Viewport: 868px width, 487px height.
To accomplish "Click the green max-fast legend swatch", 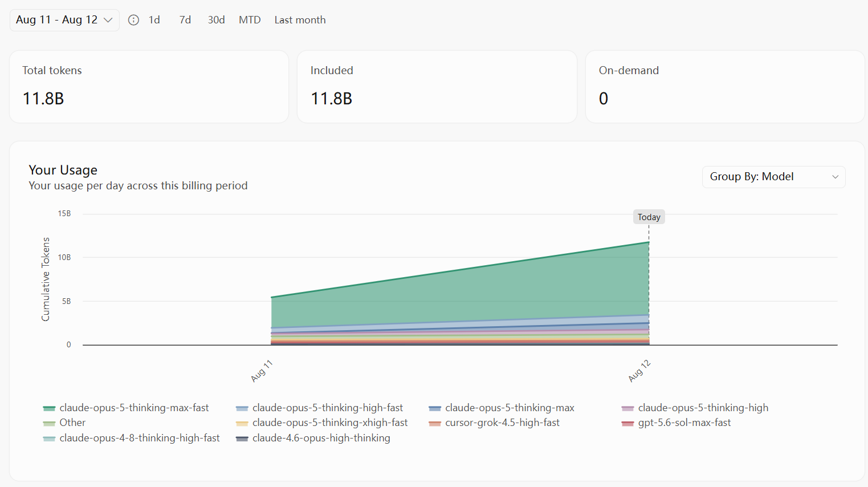I will coord(49,408).
